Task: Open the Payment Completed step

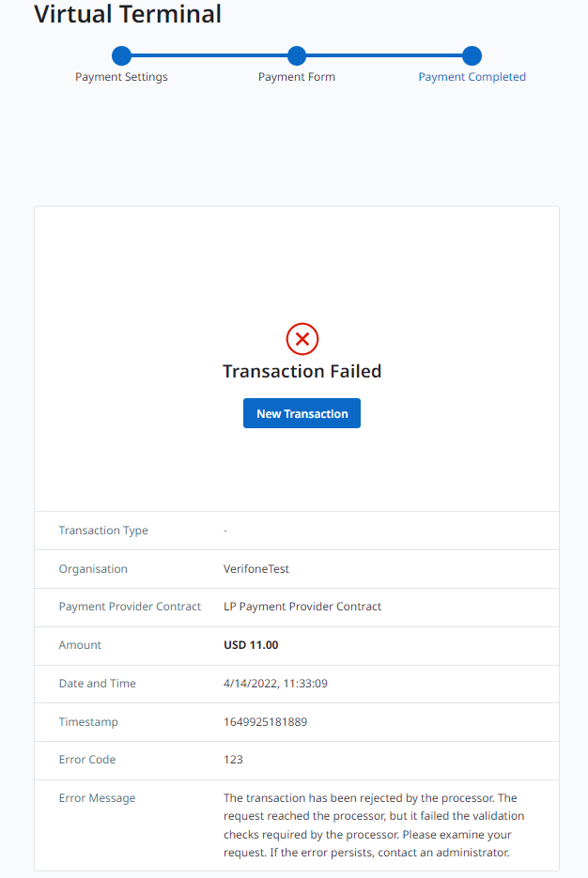Action: [x=472, y=76]
